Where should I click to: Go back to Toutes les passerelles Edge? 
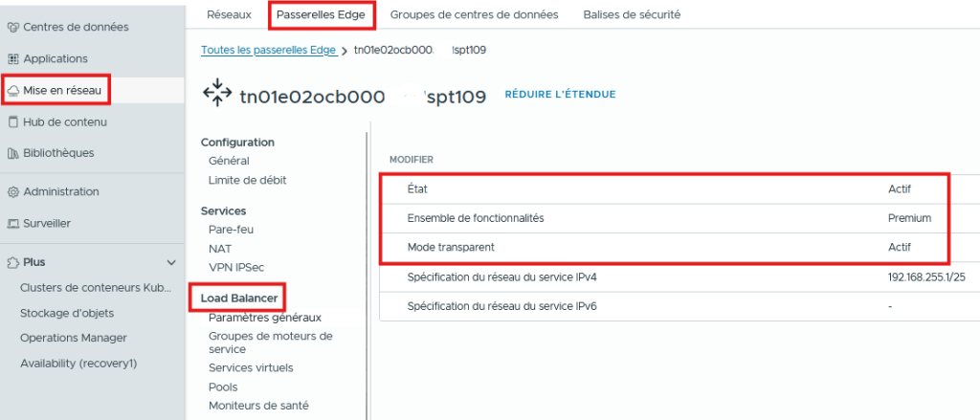click(x=268, y=50)
